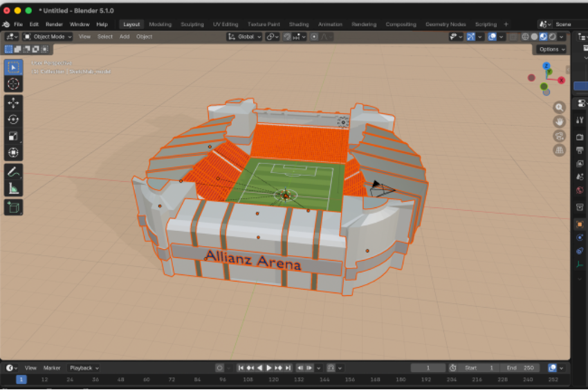Toggle proportional editing button
The image size is (588, 390).
(314, 37)
